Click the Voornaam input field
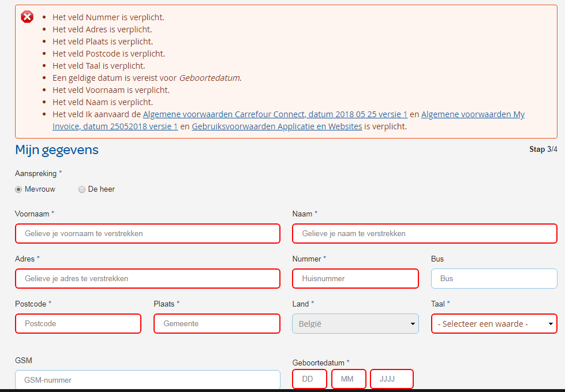 click(x=147, y=234)
